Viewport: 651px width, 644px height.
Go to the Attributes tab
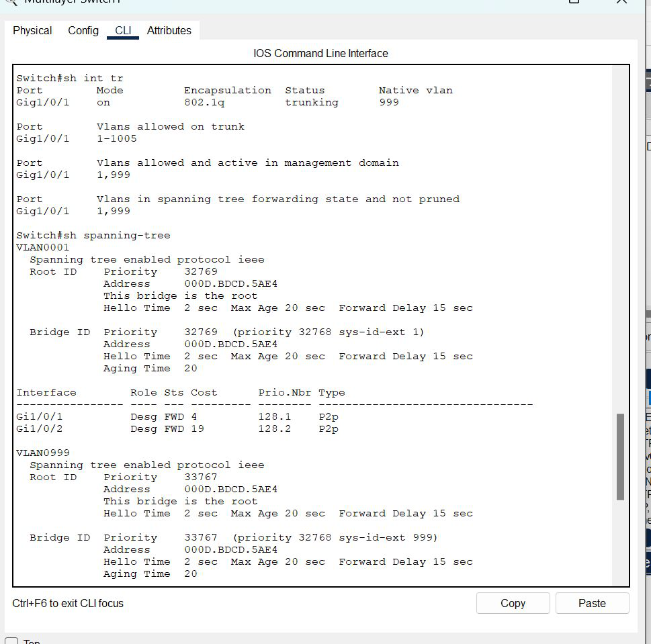(169, 30)
